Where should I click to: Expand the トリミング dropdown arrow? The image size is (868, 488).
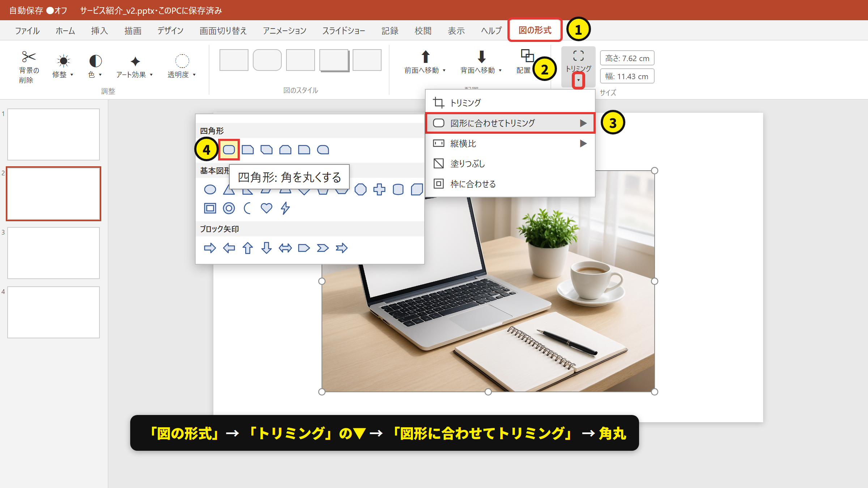(578, 80)
